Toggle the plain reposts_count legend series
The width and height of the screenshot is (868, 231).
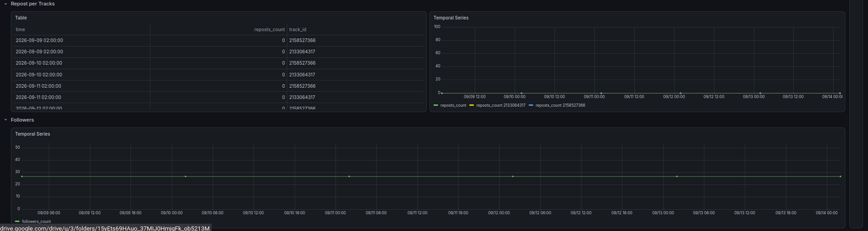(453, 105)
